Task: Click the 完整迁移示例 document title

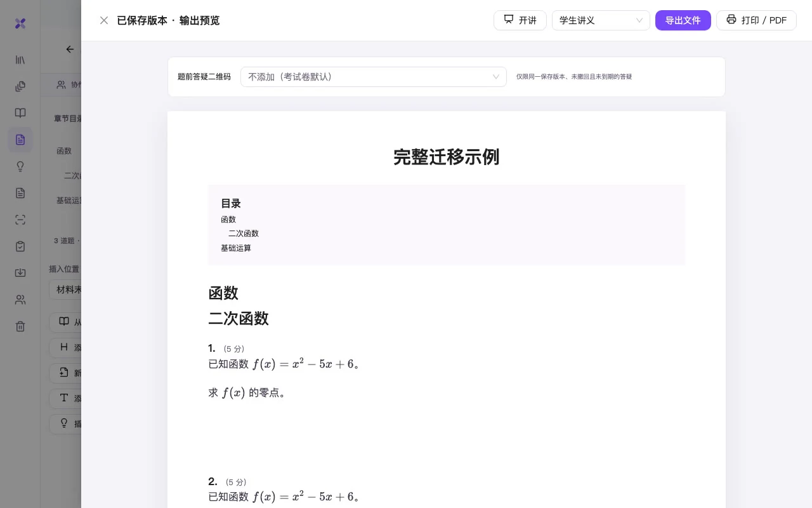Action: [x=447, y=157]
